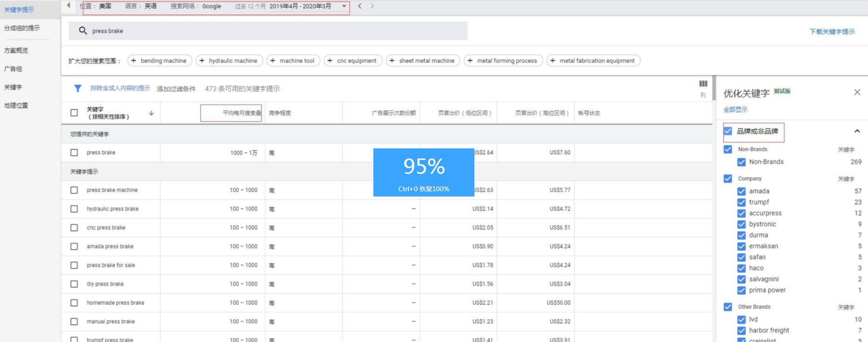
Task: Click exclude adult ideas filter link
Action: coord(120,88)
